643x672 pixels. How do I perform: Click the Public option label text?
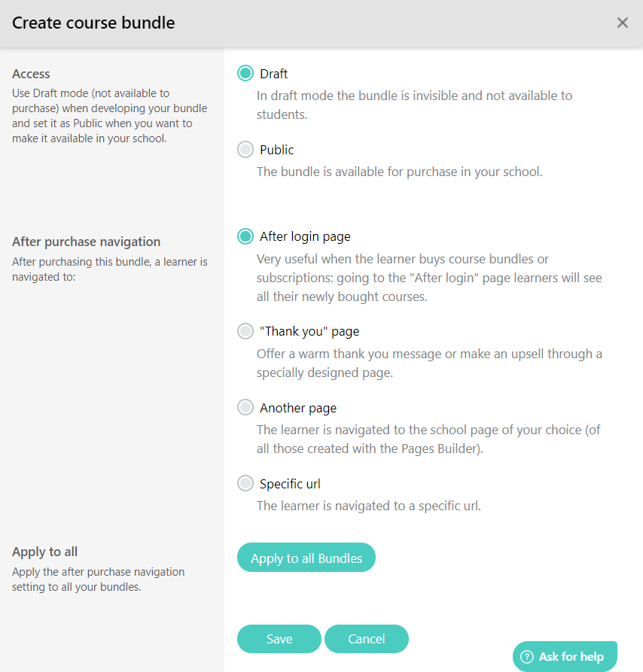[x=276, y=149]
